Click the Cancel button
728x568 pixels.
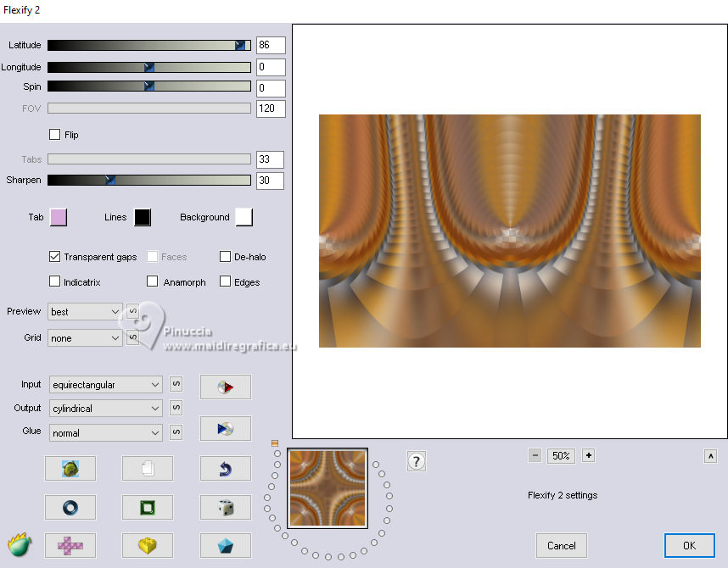coord(562,546)
